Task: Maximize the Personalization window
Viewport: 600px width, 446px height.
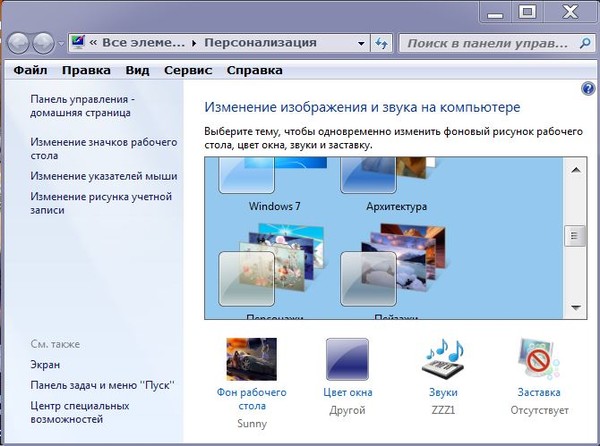Action: click(x=527, y=12)
